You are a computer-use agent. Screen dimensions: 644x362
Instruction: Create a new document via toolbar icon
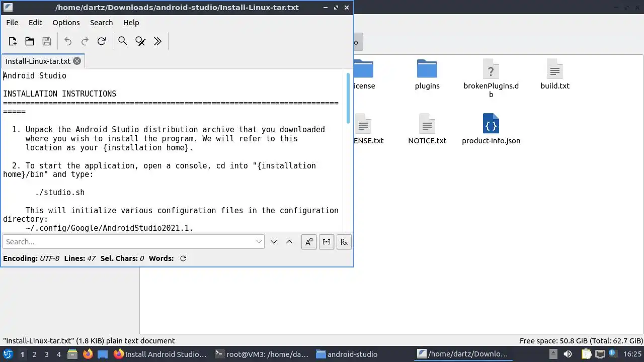click(x=13, y=41)
